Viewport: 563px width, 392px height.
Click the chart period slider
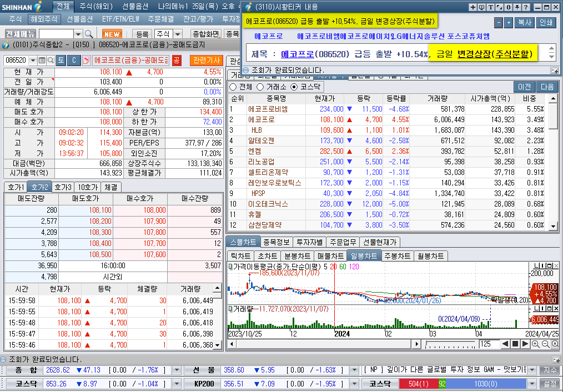[x=450, y=344]
